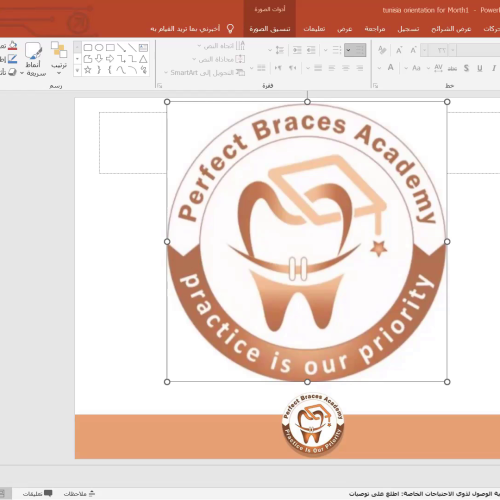Viewport: 500px width, 500px height.
Task: Select the five-point star shape
Action: pos(88,70)
